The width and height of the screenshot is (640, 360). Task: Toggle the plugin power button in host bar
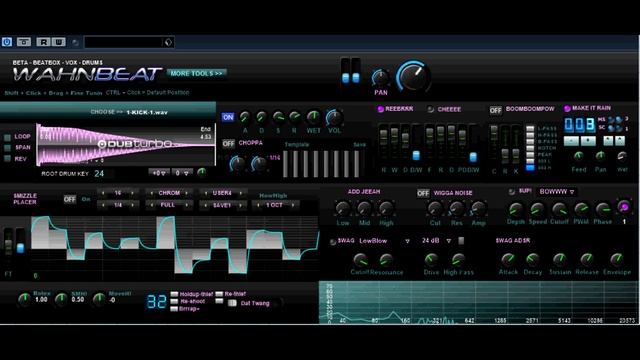[7, 42]
